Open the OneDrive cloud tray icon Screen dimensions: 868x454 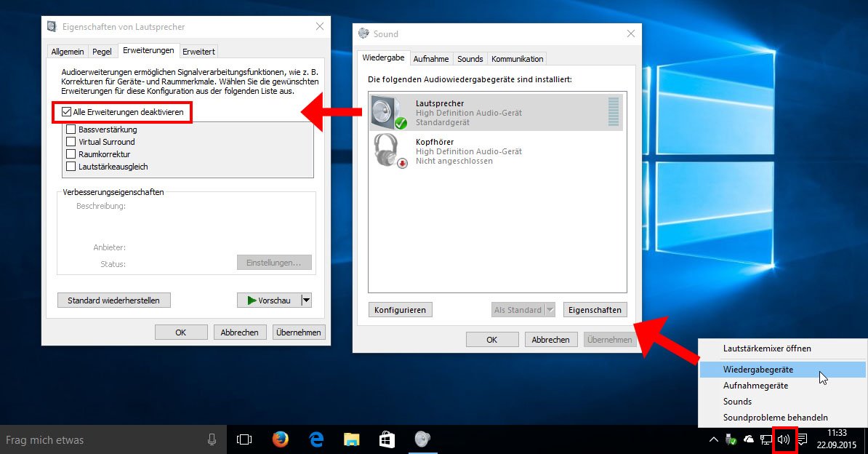pos(748,439)
